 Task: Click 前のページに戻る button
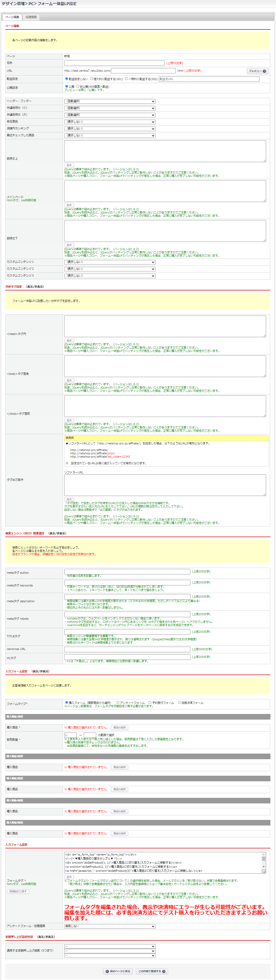click(118, 971)
